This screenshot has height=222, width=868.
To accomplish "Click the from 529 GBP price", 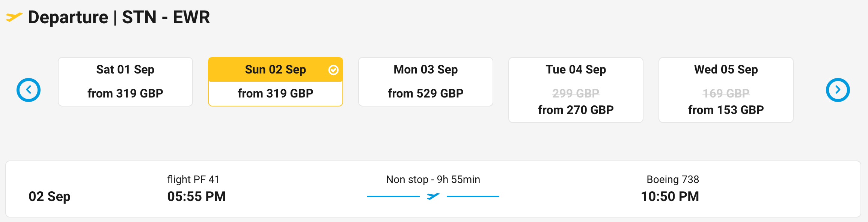I will (425, 93).
